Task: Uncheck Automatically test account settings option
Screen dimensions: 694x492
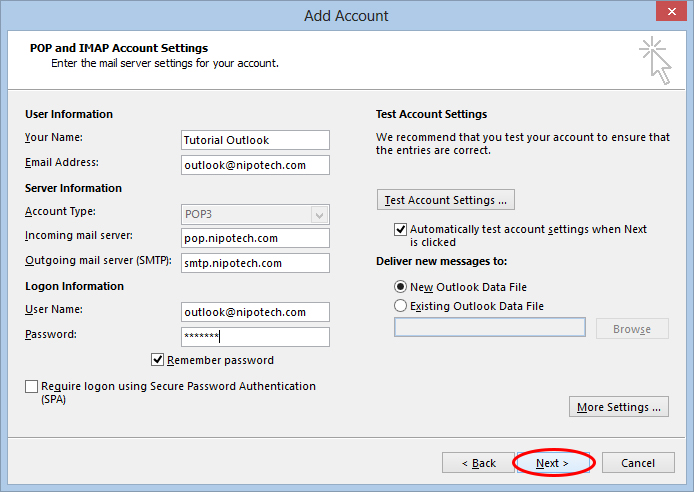Action: coord(400,229)
